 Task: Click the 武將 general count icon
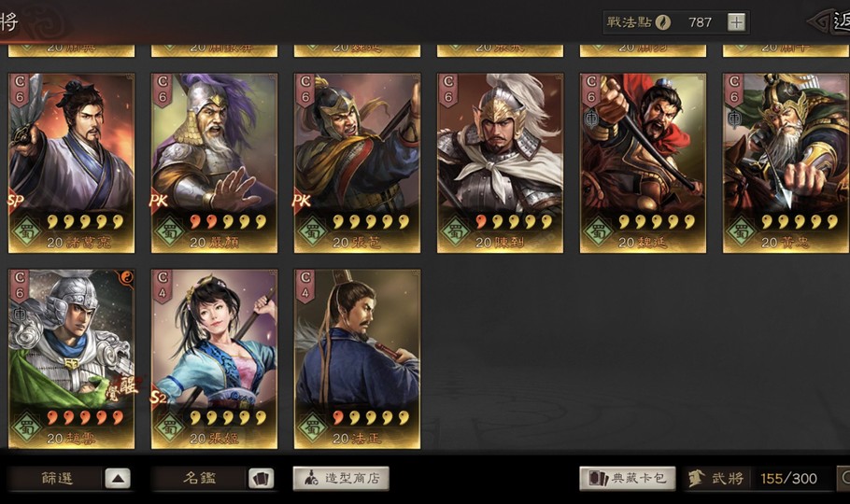[696, 479]
